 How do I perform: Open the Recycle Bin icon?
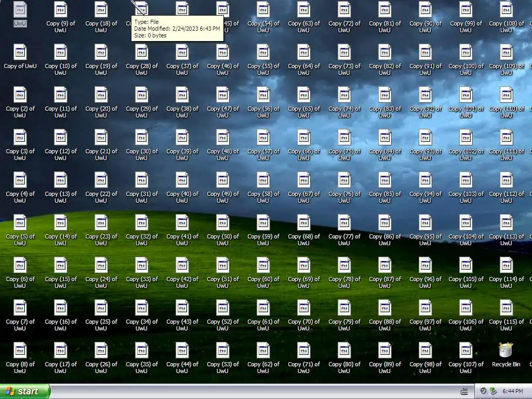[506, 350]
